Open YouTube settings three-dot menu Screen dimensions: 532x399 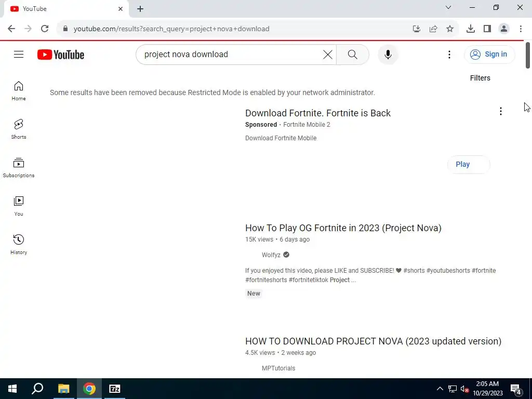[x=449, y=54]
